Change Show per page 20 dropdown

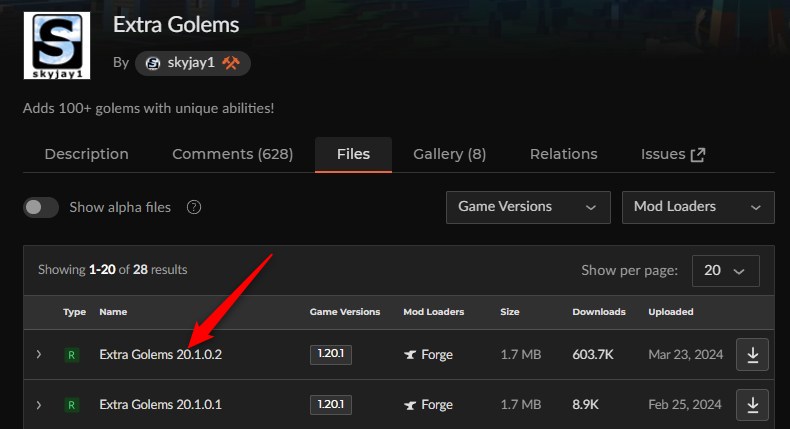click(726, 271)
